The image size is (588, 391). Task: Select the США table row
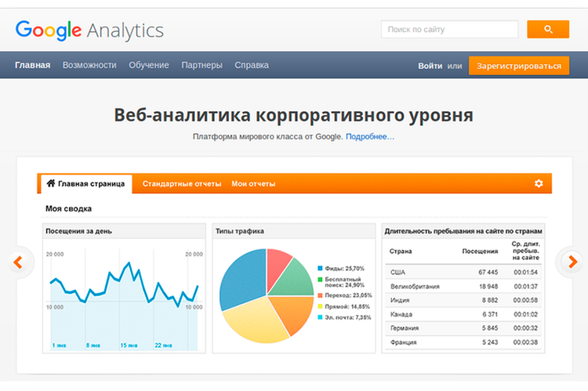[x=463, y=272]
